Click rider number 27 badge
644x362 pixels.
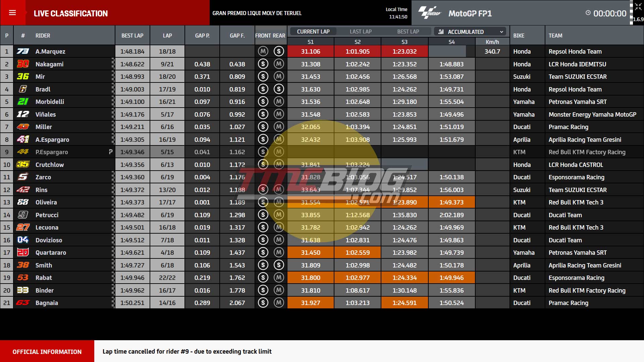(x=23, y=227)
